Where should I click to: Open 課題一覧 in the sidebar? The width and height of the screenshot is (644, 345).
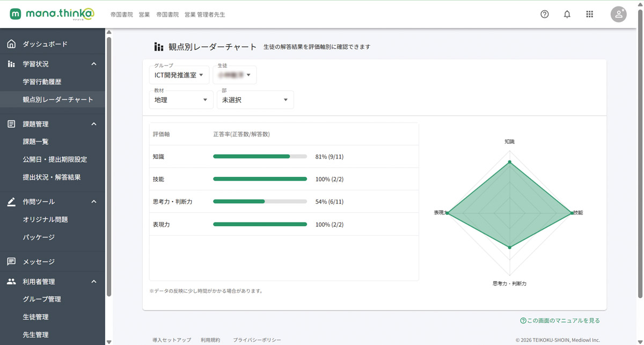point(35,142)
